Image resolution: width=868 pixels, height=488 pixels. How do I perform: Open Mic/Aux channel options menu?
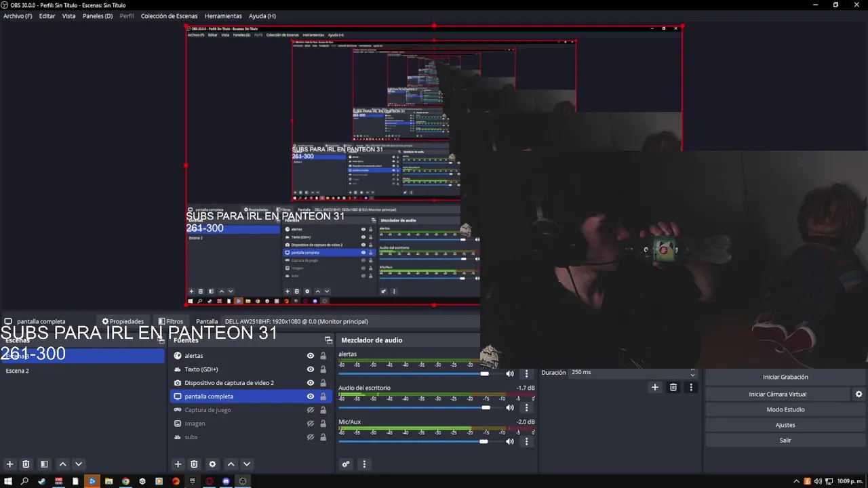(x=526, y=441)
